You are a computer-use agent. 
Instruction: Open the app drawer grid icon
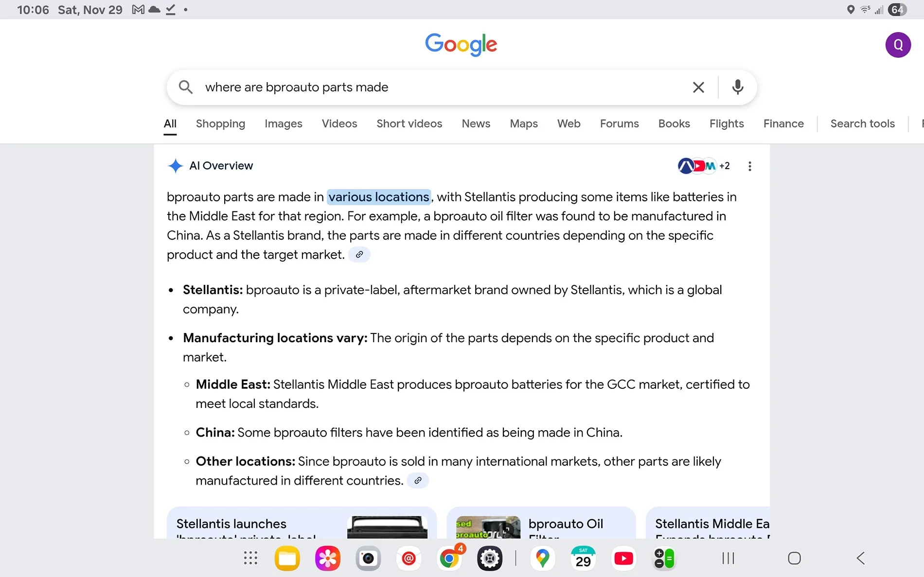point(250,558)
